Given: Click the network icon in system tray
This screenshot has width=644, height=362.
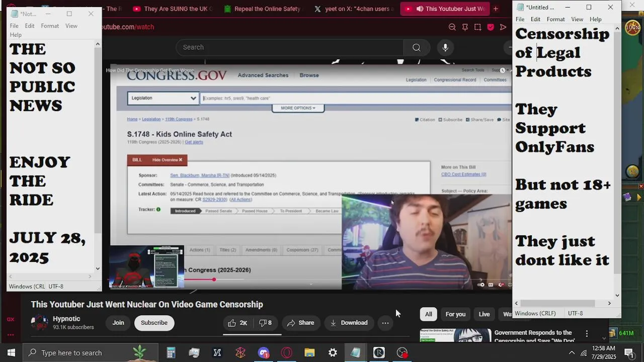Looking at the screenshot, I should (x=584, y=353).
